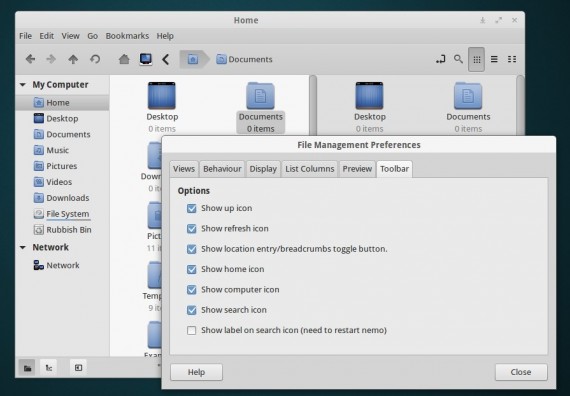Open Desktop in the sidebar
Screen dimensions: 570x396
point(62,119)
